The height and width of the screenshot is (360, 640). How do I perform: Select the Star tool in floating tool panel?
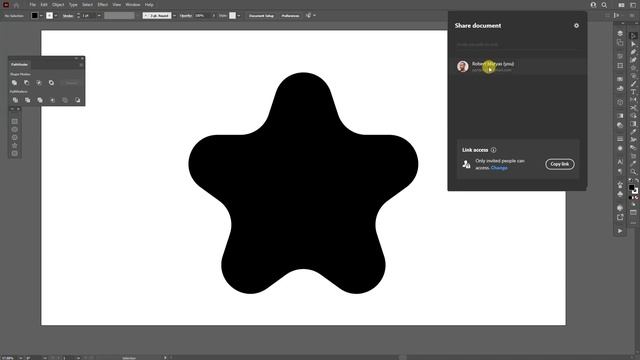(x=15, y=145)
